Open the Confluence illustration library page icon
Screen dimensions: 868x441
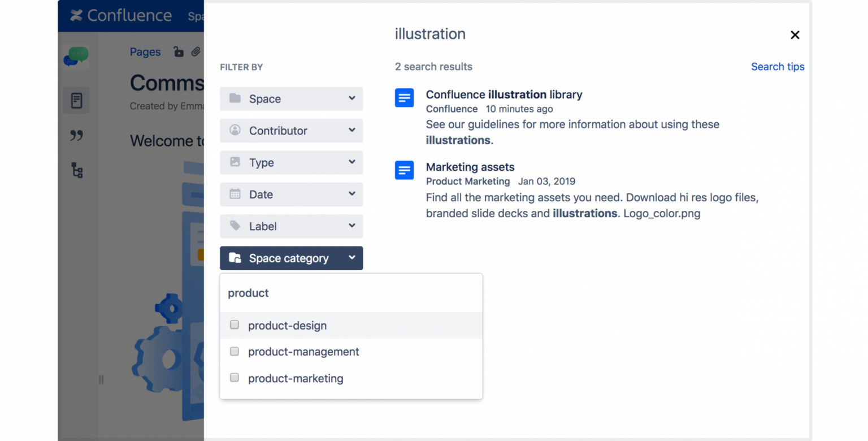pyautogui.click(x=404, y=97)
